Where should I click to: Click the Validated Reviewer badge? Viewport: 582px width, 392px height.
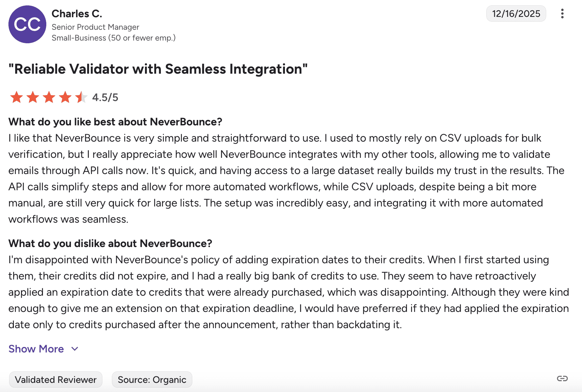[x=56, y=379]
